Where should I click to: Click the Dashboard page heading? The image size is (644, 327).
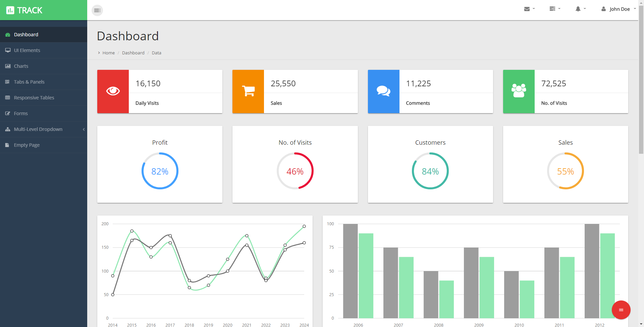[128, 36]
